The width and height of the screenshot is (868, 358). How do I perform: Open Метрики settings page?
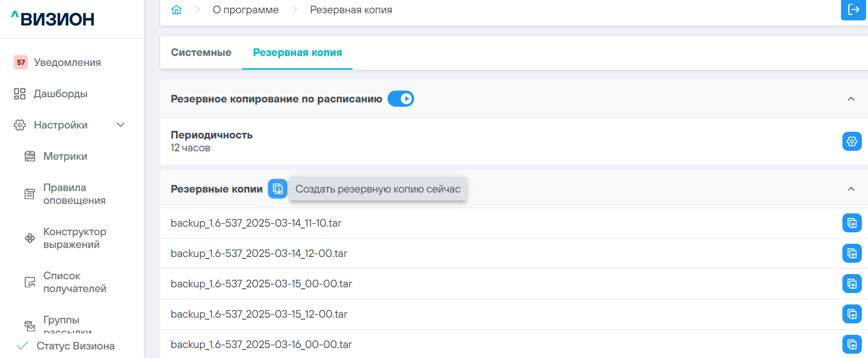tap(65, 156)
